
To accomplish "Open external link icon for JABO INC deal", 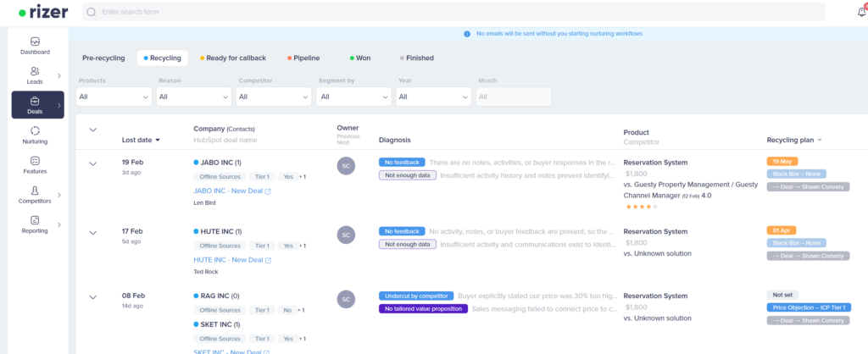I will tap(269, 191).
